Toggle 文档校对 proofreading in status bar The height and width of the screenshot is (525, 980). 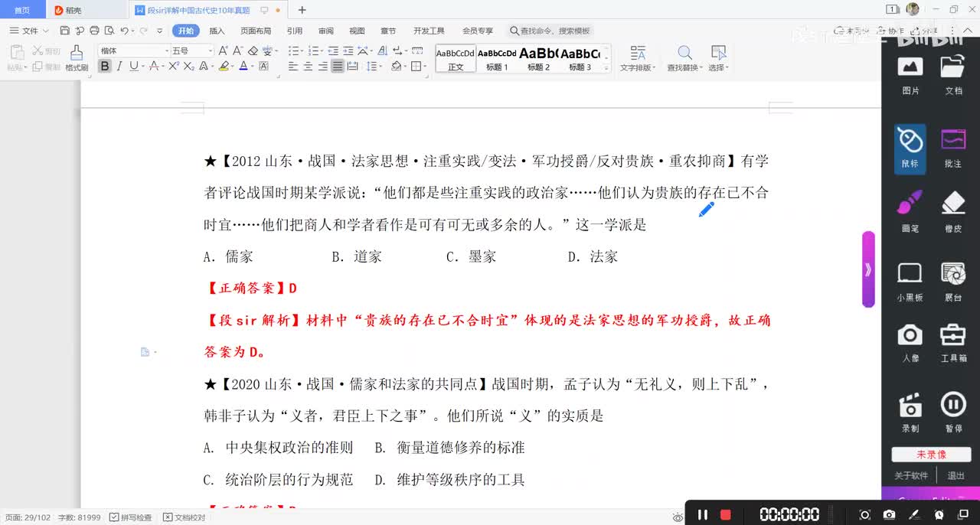pyautogui.click(x=185, y=517)
